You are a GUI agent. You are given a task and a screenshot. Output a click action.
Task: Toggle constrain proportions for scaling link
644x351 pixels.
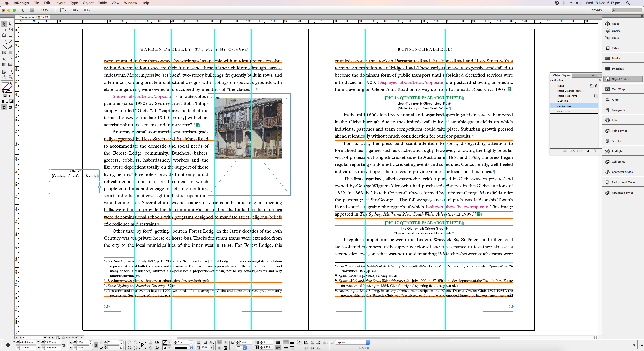pyautogui.click(x=96, y=345)
